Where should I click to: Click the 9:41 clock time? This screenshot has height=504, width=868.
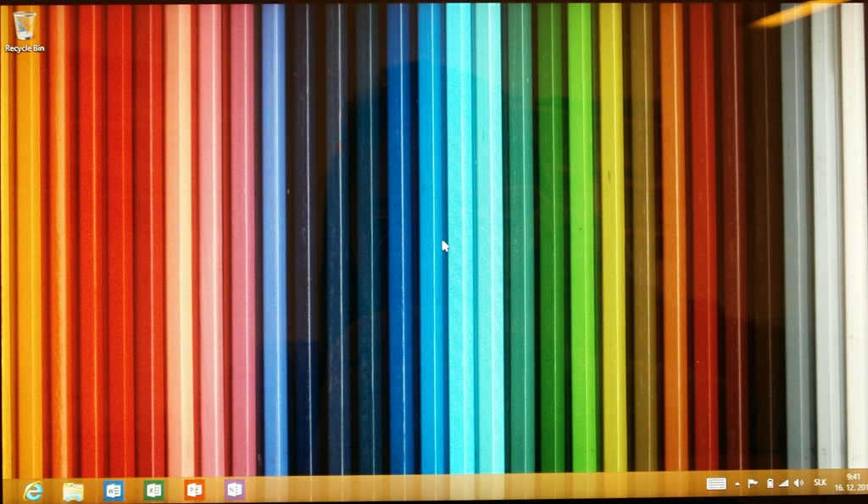(x=854, y=477)
